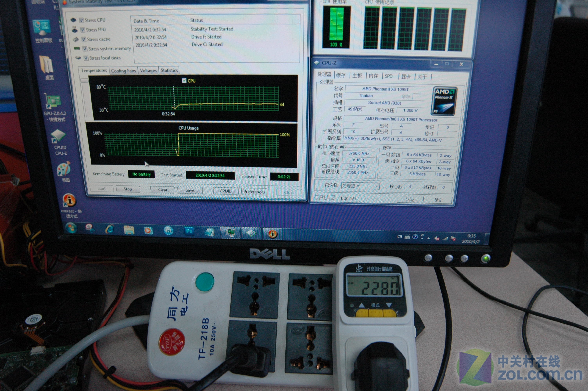588x391 pixels.
Task: Open the Action Center flag tray icon
Action: click(x=453, y=239)
